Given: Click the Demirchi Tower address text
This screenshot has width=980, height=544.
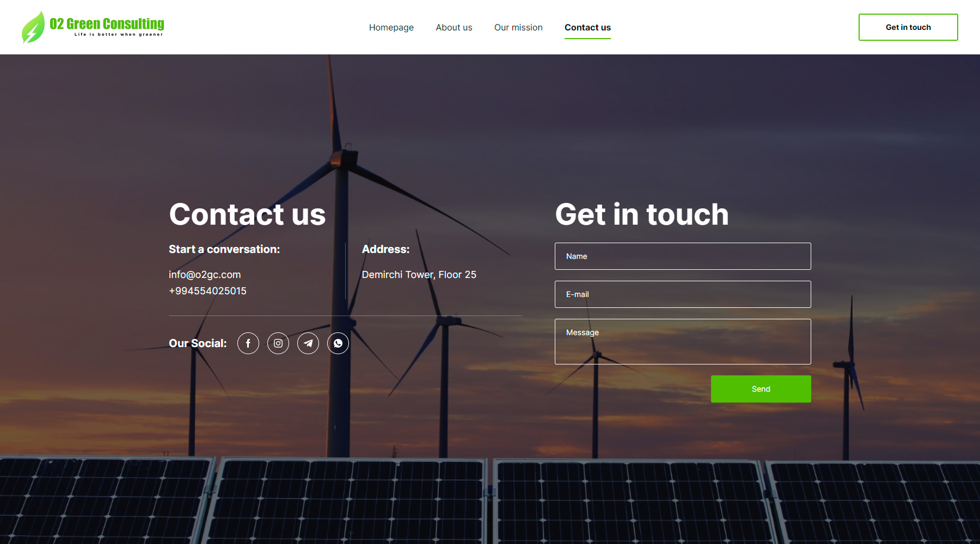Looking at the screenshot, I should pyautogui.click(x=419, y=275).
